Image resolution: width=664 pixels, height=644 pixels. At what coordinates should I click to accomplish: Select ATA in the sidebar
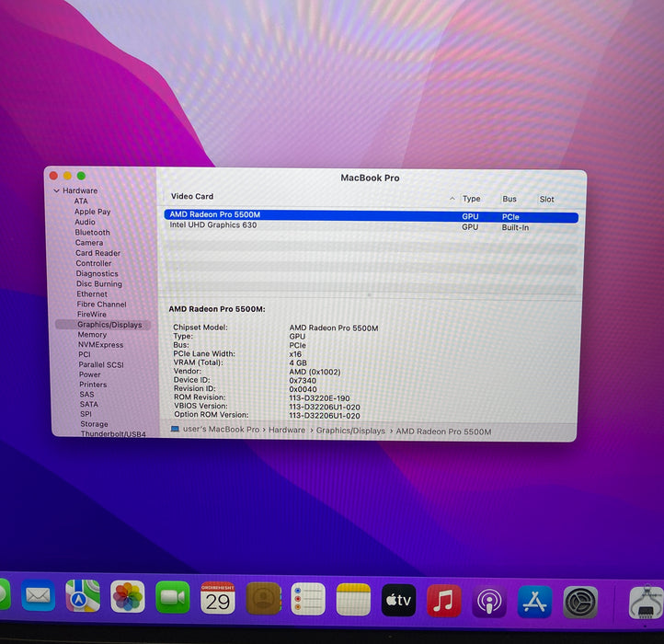(x=81, y=201)
